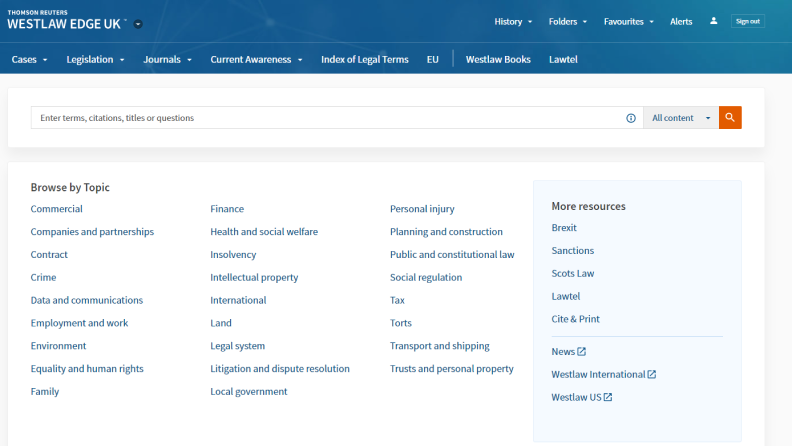Image resolution: width=792 pixels, height=446 pixels.
Task: Click the Westlaw Edge UK logo
Action: pos(66,21)
